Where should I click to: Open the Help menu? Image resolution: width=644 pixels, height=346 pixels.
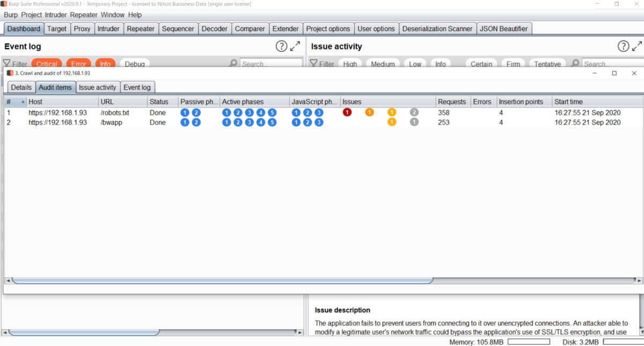135,15
